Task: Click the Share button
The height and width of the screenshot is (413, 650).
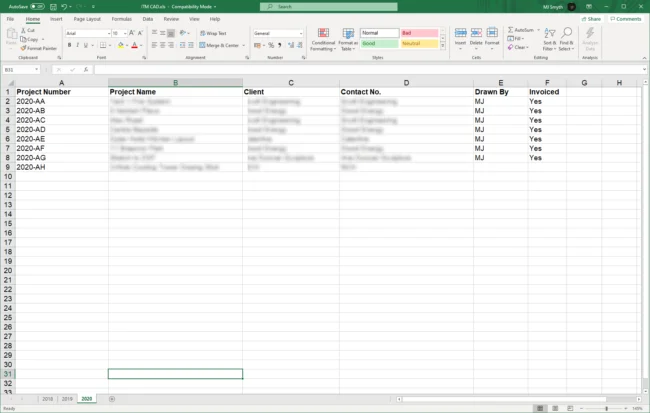Action: [x=593, y=19]
